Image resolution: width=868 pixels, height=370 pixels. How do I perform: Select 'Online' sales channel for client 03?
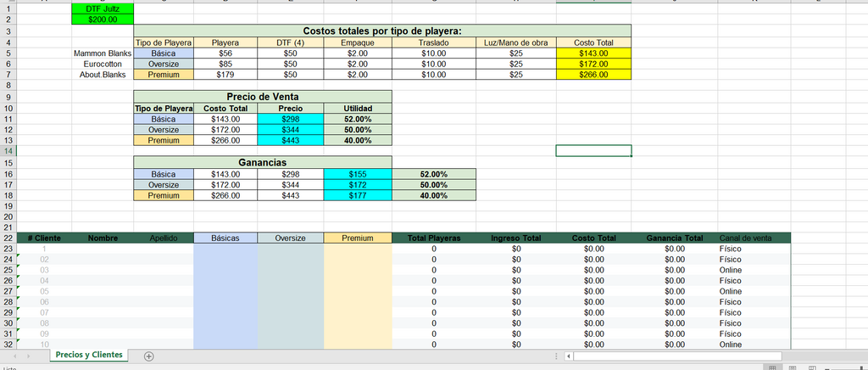tap(754, 271)
